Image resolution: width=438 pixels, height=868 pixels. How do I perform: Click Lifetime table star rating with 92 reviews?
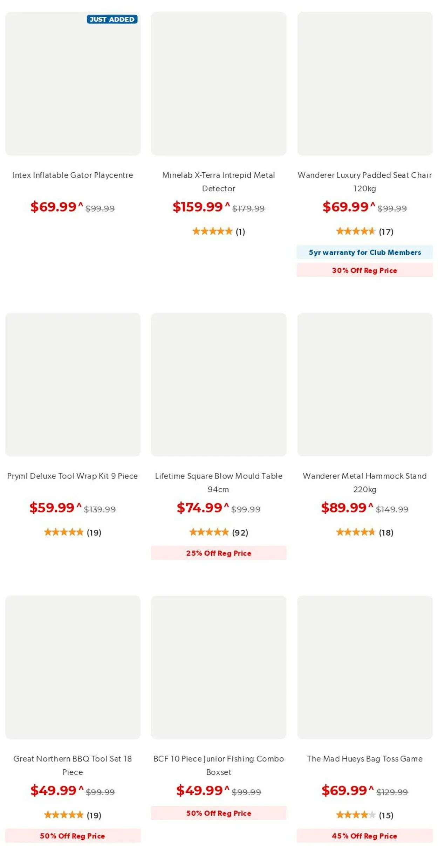tap(209, 532)
